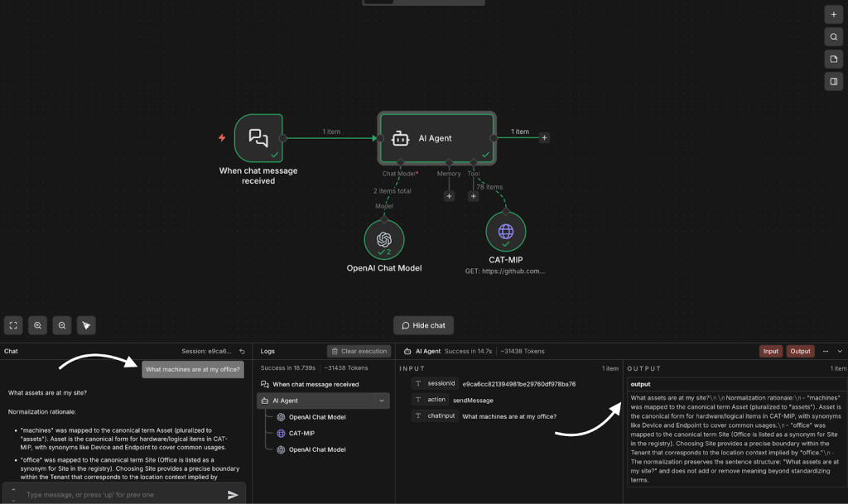Collapse the AI Agent log entry
This screenshot has width=848, height=504.
(382, 401)
